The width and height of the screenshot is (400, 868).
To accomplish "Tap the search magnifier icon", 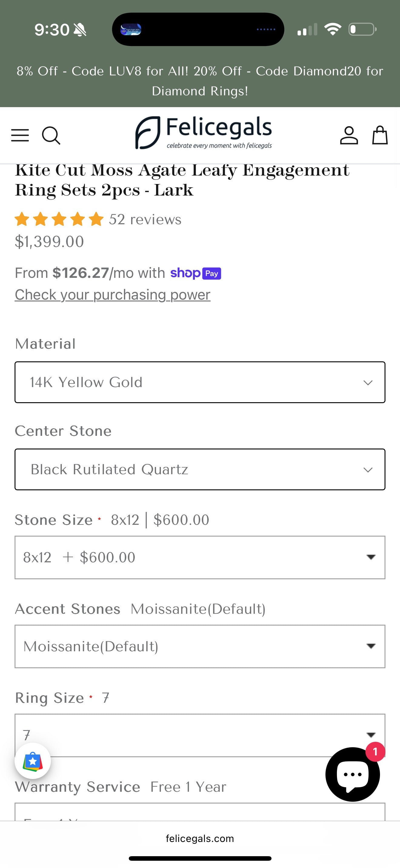I will tap(51, 136).
